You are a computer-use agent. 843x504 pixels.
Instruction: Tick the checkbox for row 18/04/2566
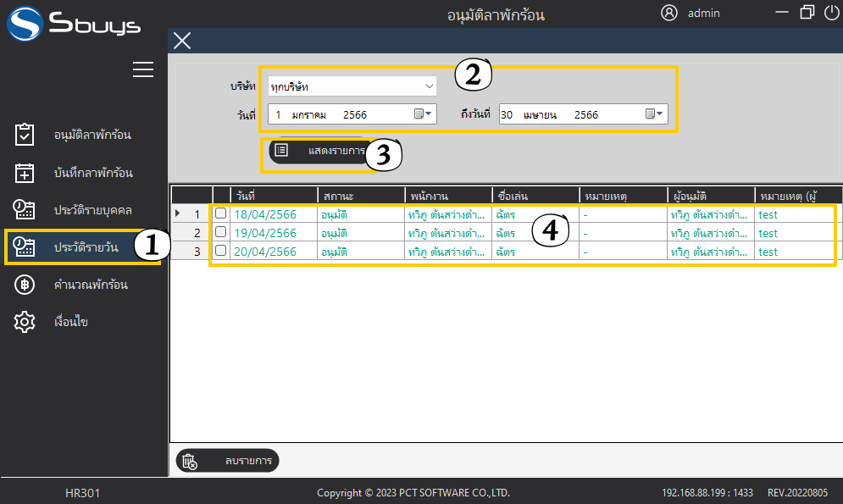pyautogui.click(x=221, y=213)
